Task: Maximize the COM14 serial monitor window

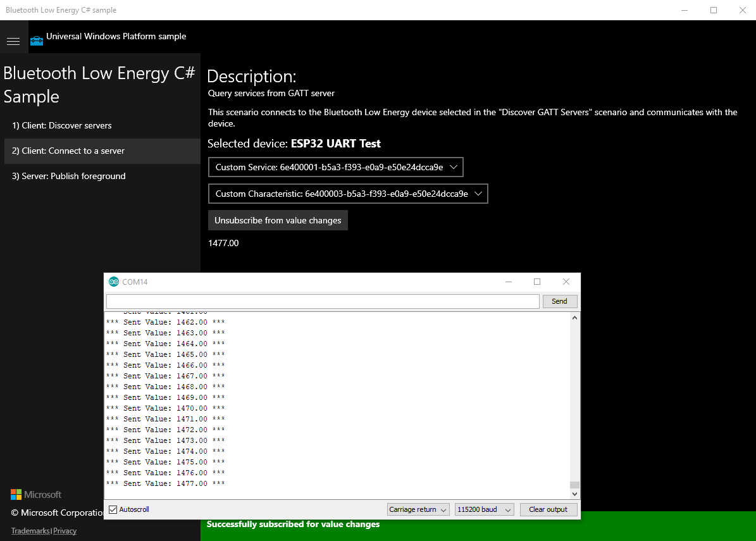Action: pyautogui.click(x=537, y=282)
